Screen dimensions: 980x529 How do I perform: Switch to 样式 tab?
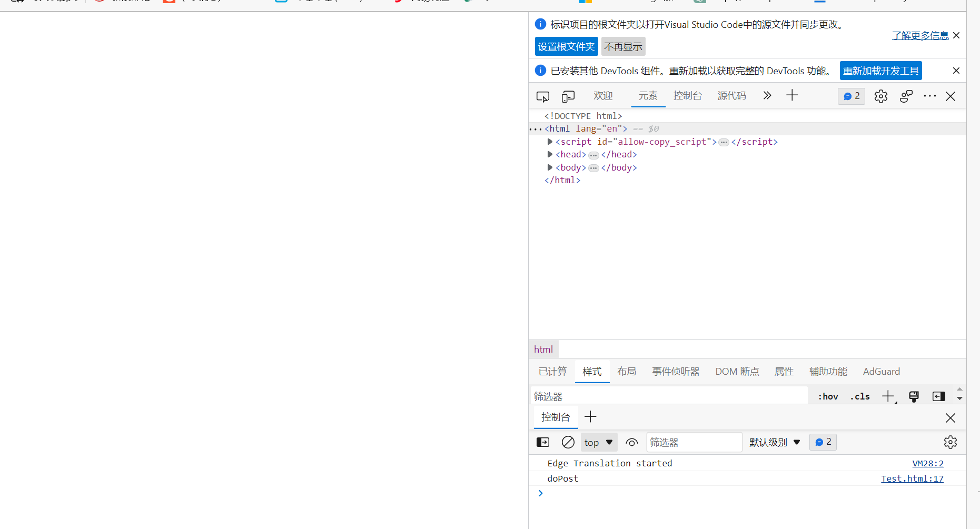click(x=592, y=372)
